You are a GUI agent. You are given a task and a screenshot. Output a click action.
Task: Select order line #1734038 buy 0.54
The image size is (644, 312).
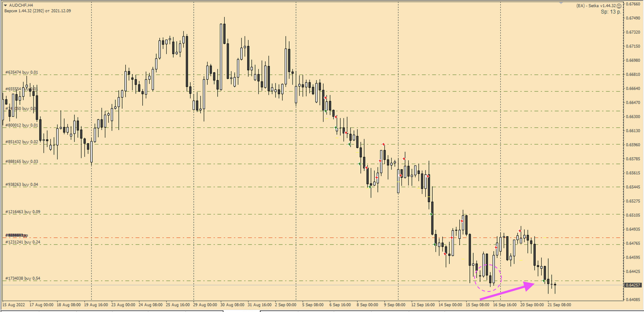point(22,278)
